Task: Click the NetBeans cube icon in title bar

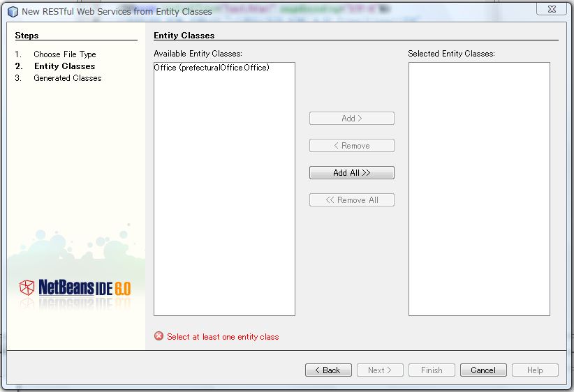Action: (12, 11)
